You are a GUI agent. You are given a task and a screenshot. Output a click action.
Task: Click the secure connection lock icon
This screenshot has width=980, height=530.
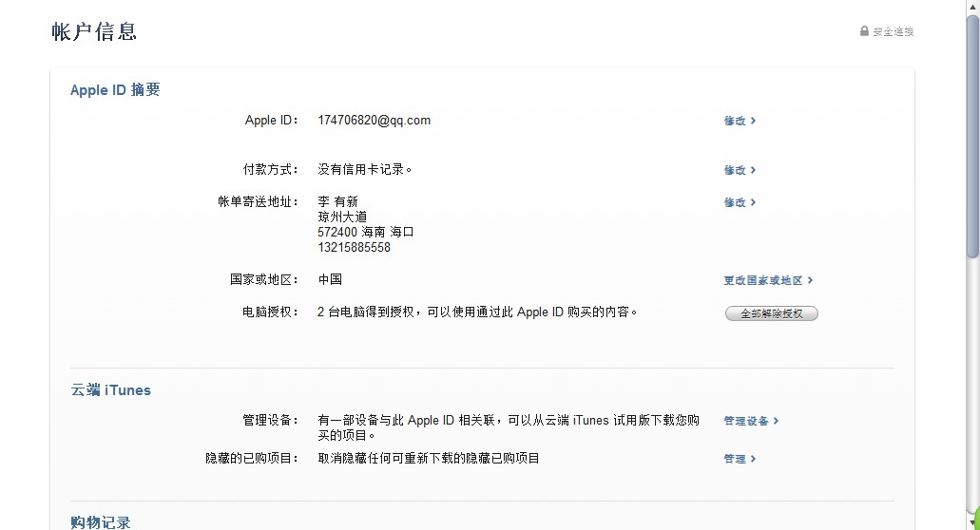pos(864,31)
